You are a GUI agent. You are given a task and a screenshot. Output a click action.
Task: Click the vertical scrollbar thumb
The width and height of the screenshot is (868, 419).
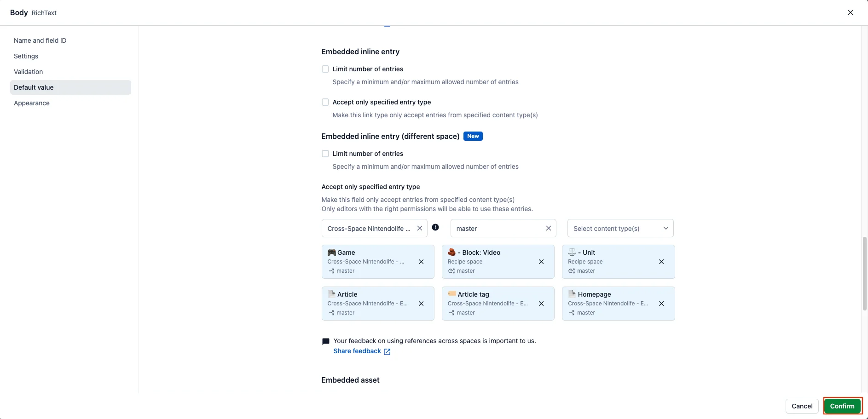click(x=864, y=274)
